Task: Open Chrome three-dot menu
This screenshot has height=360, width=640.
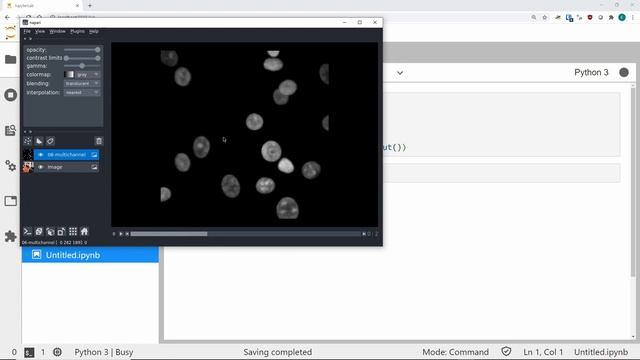Action: pos(633,18)
